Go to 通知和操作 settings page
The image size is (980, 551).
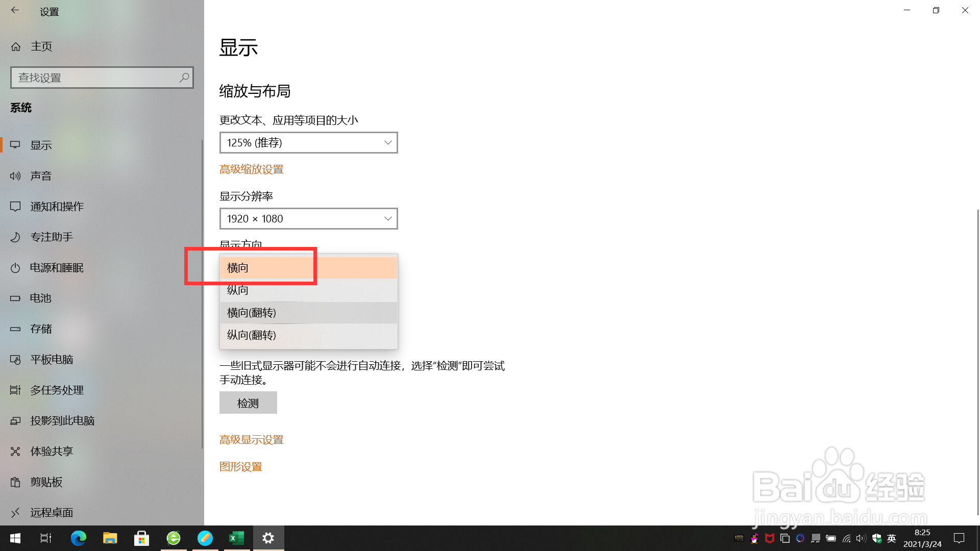click(57, 206)
